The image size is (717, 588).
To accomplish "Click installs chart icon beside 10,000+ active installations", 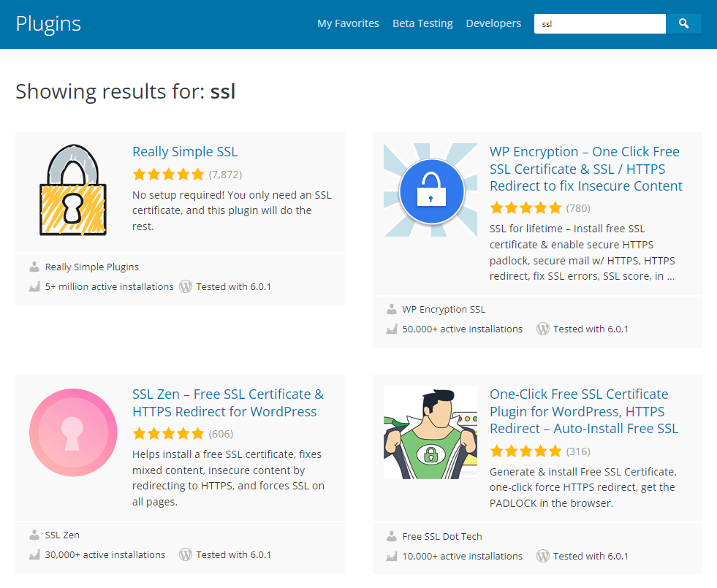I will click(392, 557).
